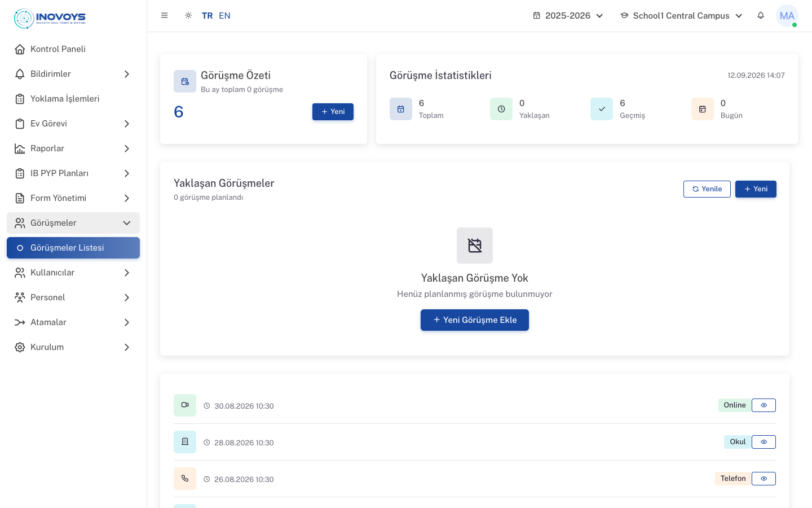The height and width of the screenshot is (508, 812).
Task: Click building icon of 28.08.2026 meeting
Action: [x=185, y=442]
